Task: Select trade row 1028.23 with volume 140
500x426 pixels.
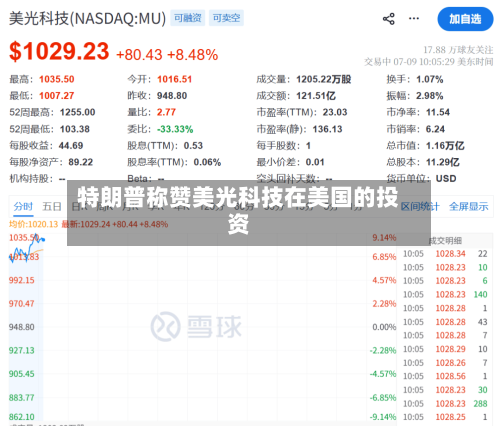Action: click(x=445, y=295)
